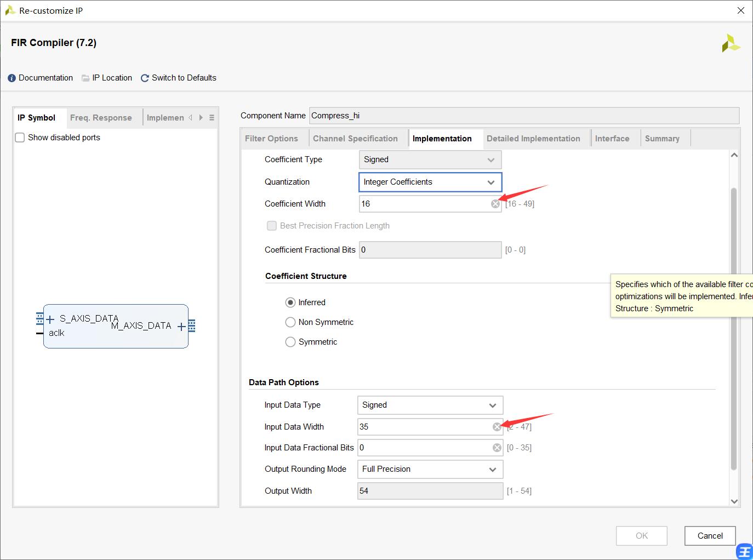Click the OK button

coord(642,536)
